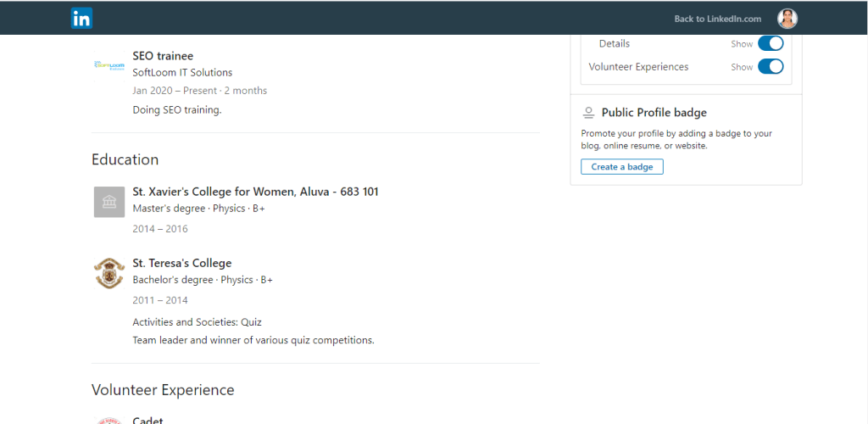Click the Activities and Societies: Quiz text
The height and width of the screenshot is (424, 868).
[x=197, y=322]
